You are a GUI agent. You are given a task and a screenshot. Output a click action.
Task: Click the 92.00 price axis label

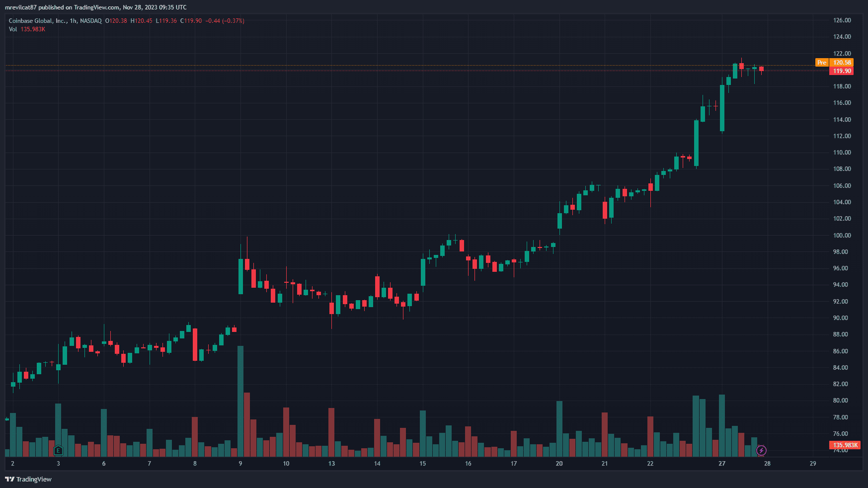coord(840,302)
